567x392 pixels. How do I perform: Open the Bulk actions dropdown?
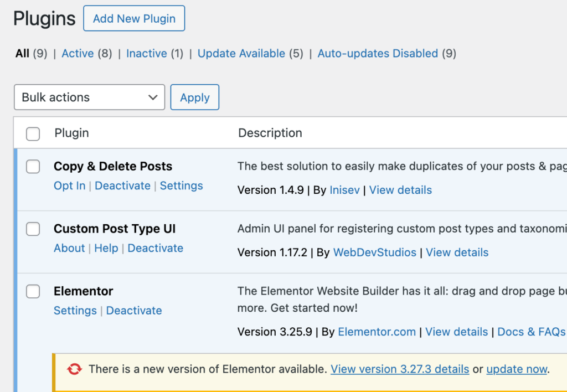coord(89,97)
